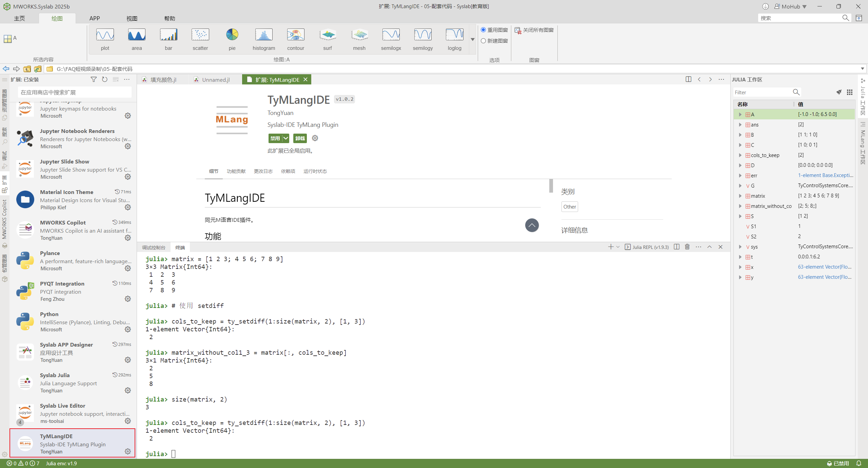Disable the TyMLangIDE extension

pos(275,138)
